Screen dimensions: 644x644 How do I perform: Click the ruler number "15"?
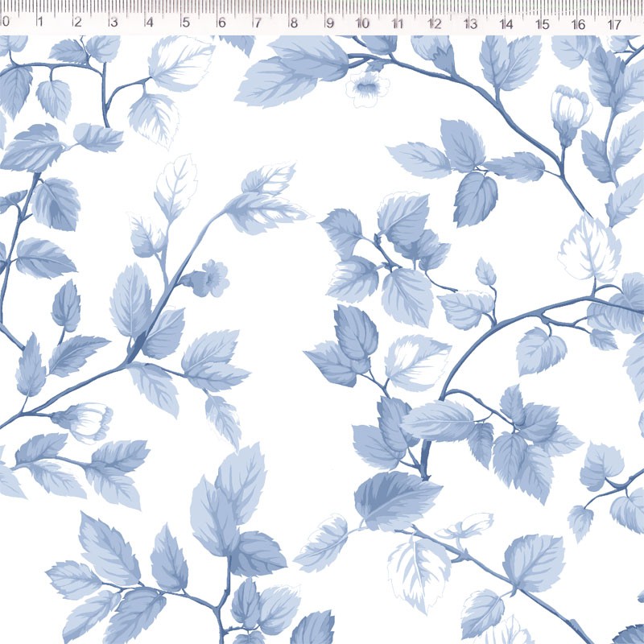[x=543, y=24]
